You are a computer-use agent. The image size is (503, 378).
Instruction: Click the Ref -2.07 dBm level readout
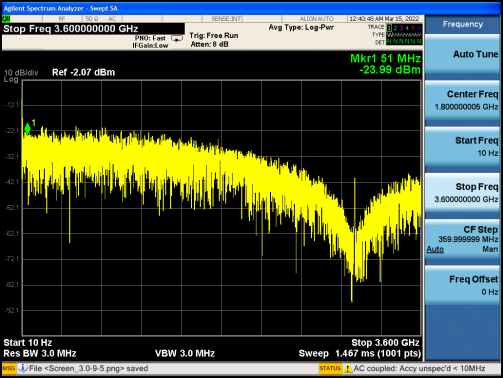pos(83,72)
